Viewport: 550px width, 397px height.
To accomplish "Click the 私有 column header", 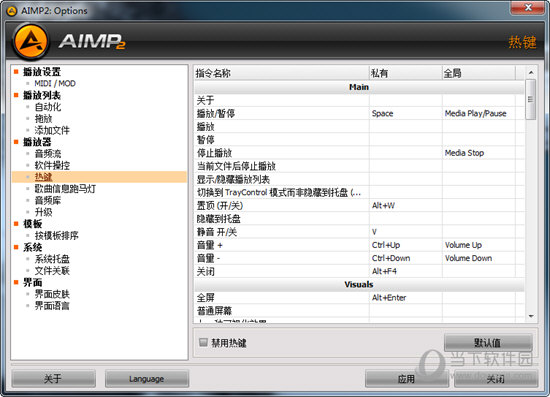I will click(406, 73).
